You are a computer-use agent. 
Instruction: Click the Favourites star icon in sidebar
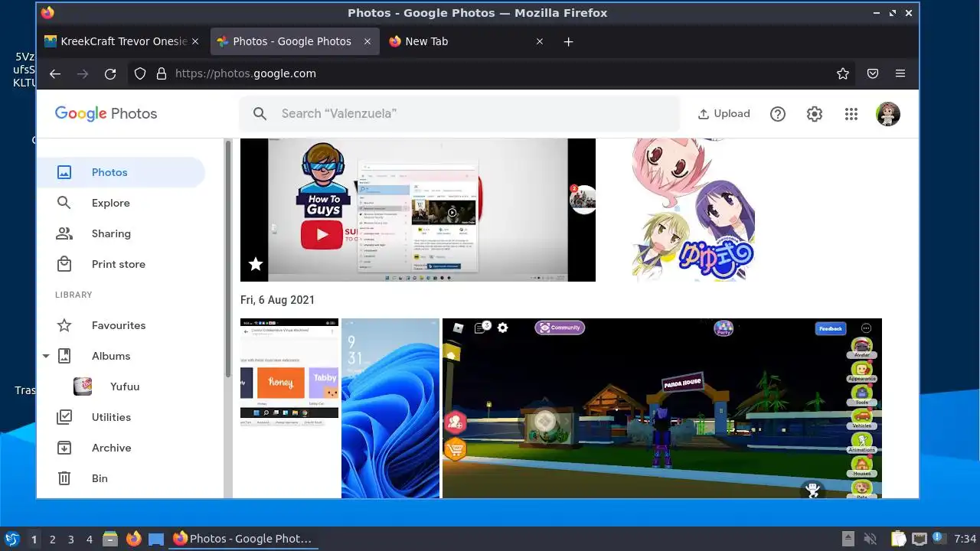click(x=64, y=325)
